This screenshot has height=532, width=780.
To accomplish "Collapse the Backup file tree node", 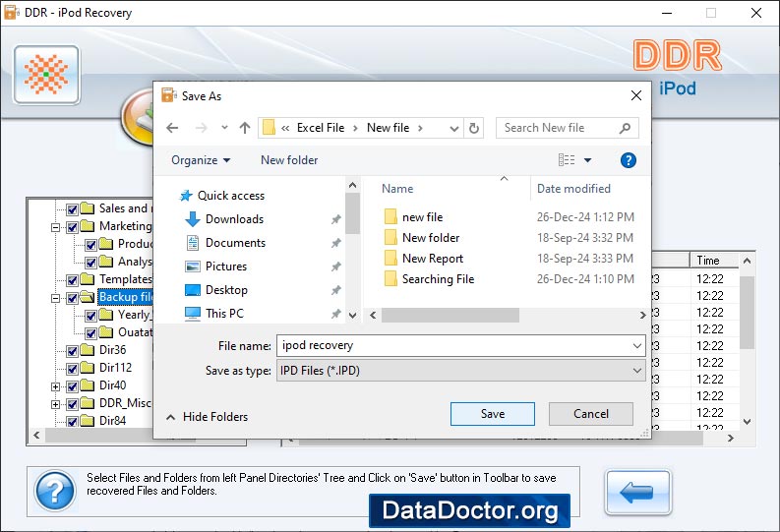I will point(56,298).
